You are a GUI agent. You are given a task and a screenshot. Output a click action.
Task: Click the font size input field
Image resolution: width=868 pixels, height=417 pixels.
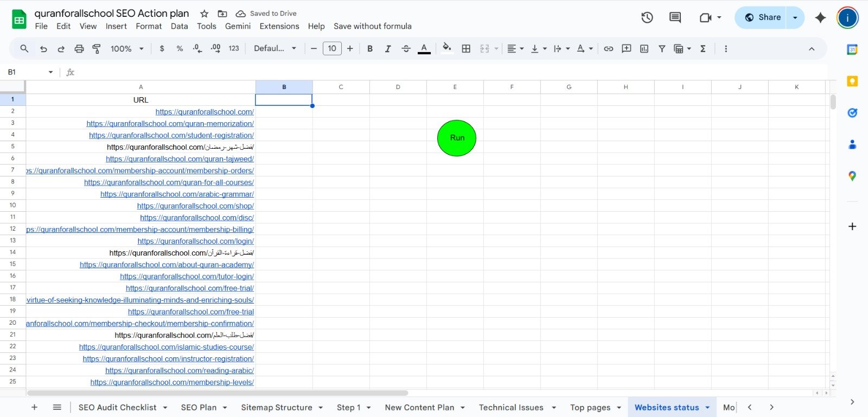(x=332, y=48)
